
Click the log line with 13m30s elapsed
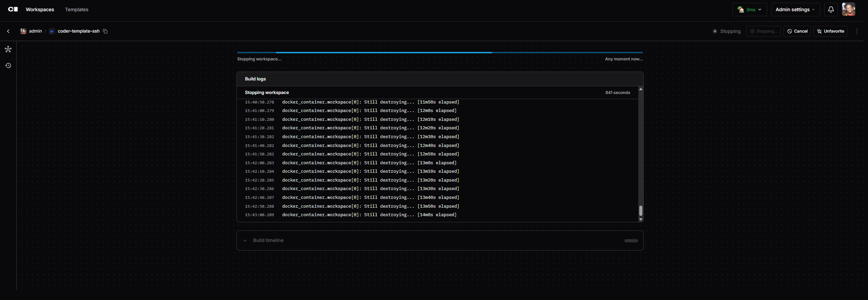437,189
